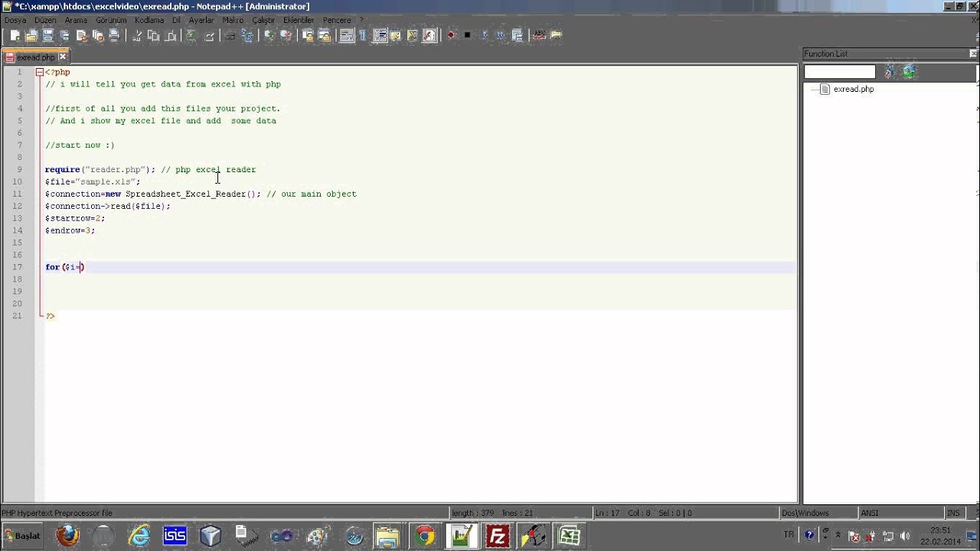Click the Save All toolbar icon

[64, 35]
